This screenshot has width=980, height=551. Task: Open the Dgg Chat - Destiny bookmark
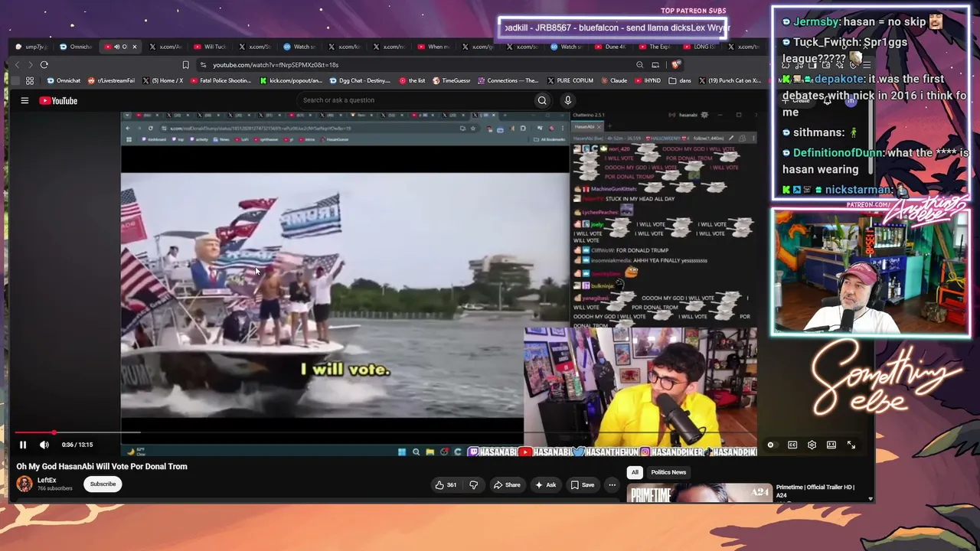361,80
